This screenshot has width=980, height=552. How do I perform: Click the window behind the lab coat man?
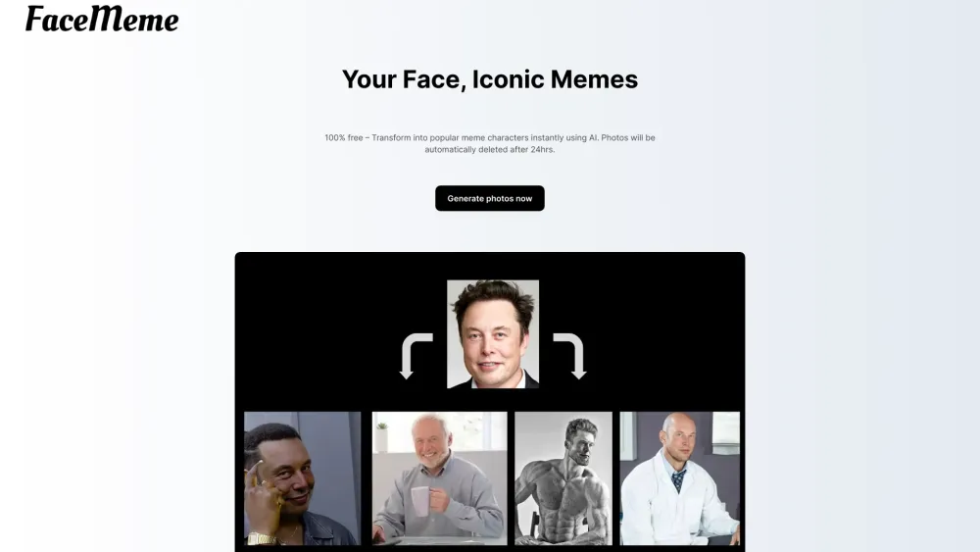tap(725, 432)
